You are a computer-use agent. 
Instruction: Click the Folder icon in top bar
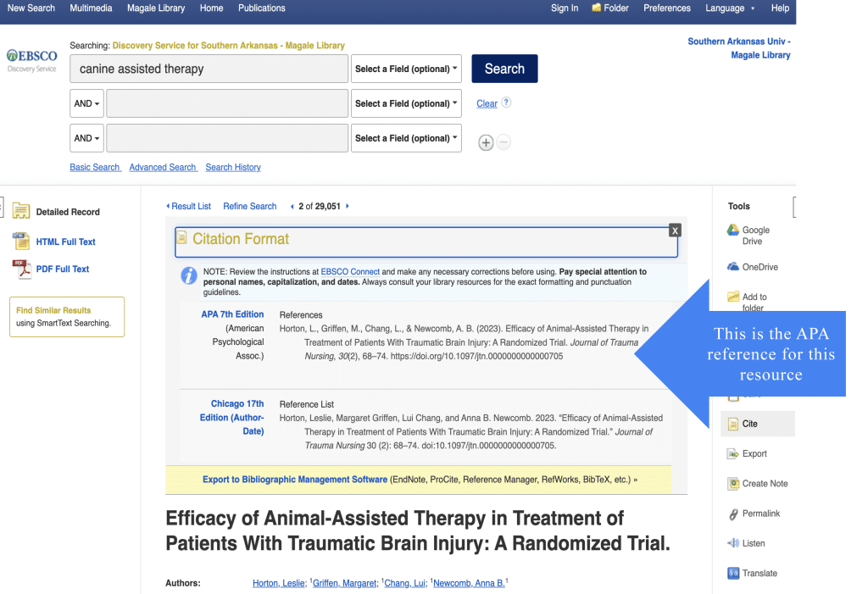click(596, 8)
